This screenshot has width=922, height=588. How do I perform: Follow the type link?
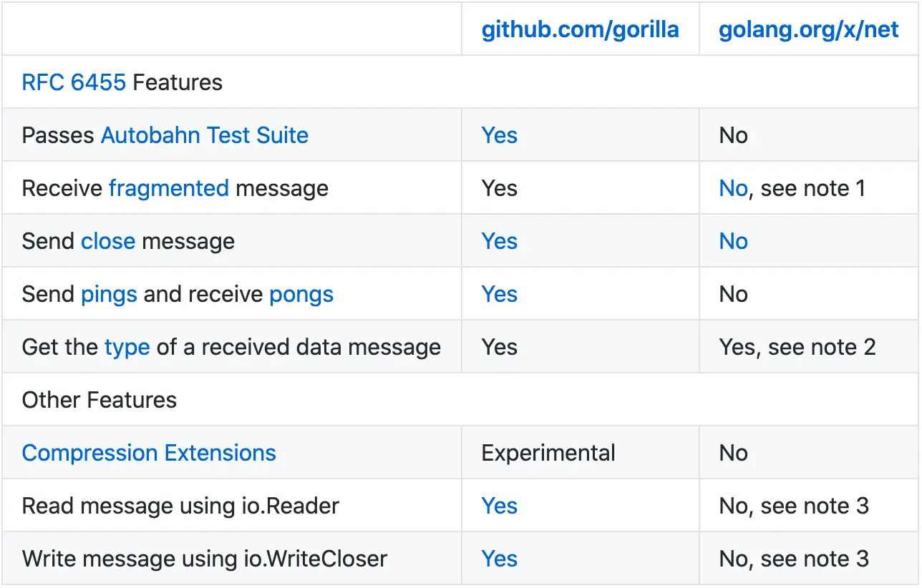pos(127,348)
